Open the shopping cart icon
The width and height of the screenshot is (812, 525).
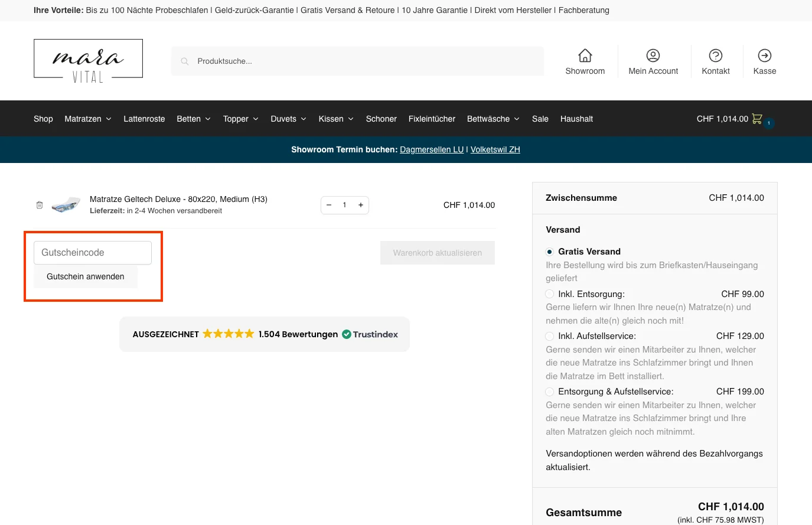pos(756,118)
